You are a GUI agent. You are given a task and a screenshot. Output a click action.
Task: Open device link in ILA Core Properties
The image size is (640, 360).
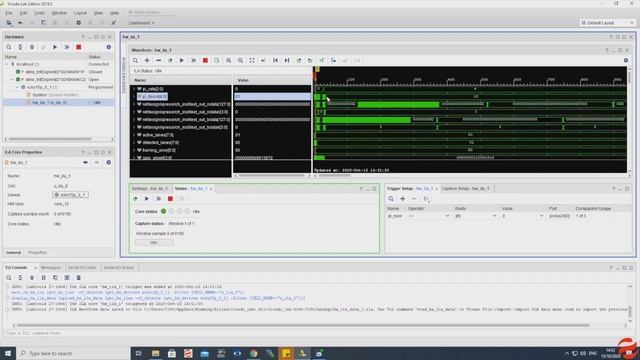(70, 195)
